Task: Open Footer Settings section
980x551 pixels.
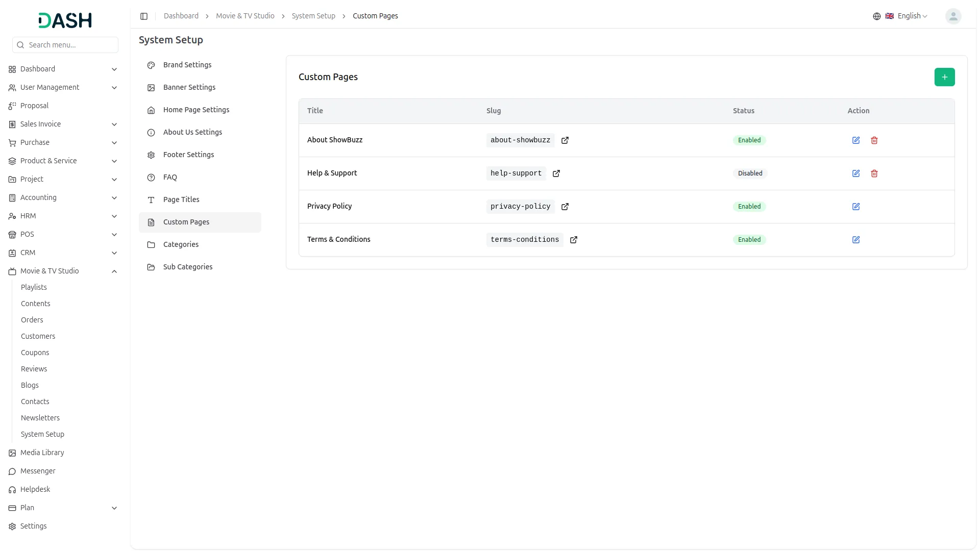Action: click(x=188, y=155)
